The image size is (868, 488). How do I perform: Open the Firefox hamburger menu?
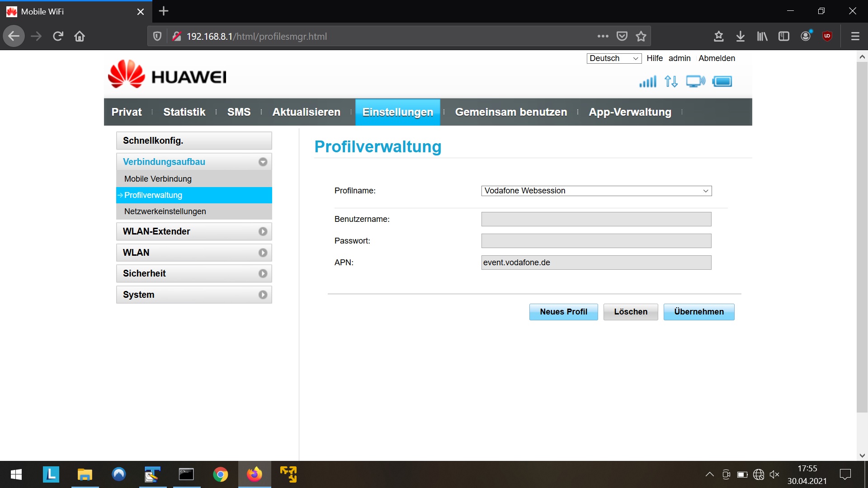pos(855,36)
